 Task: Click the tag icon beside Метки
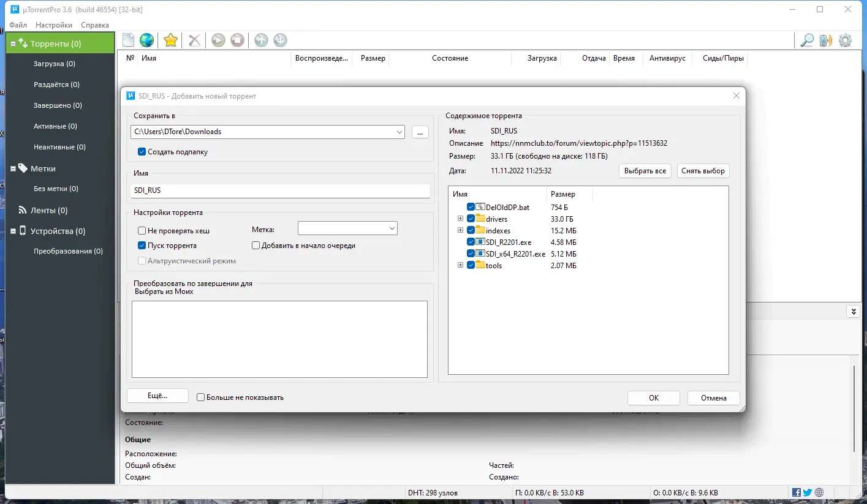click(x=23, y=168)
